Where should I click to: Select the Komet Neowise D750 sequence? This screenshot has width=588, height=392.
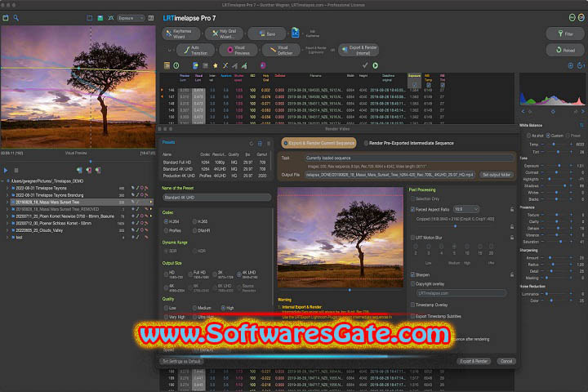tap(65, 216)
